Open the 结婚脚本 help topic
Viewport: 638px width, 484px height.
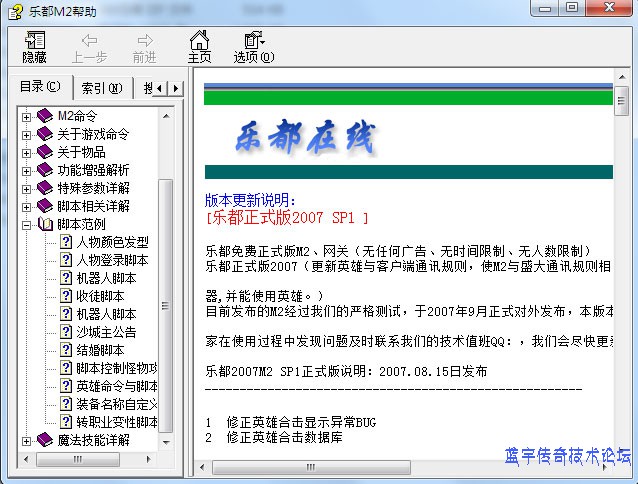coord(99,350)
